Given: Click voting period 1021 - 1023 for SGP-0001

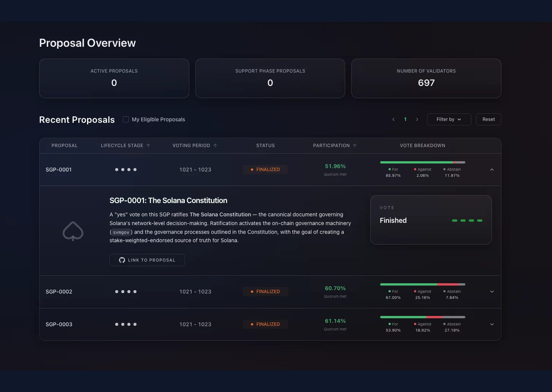Looking at the screenshot, I should coord(195,170).
